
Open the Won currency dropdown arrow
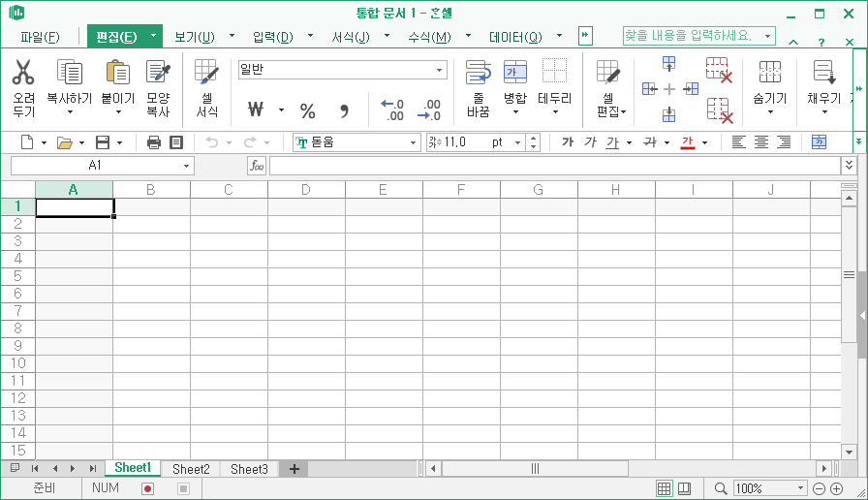(x=281, y=109)
